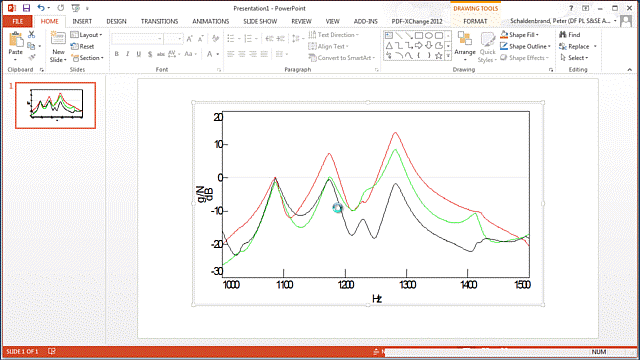The width and height of the screenshot is (640, 360).
Task: Switch to the DESIGN tab
Action: (116, 21)
